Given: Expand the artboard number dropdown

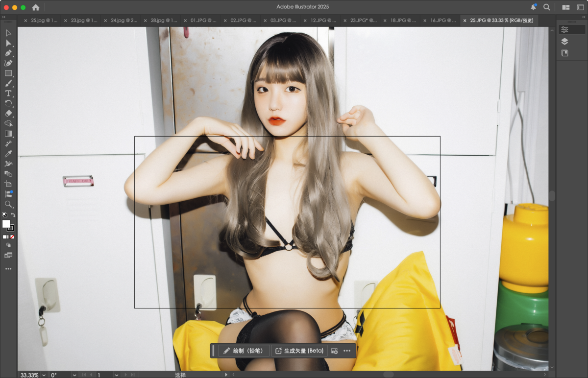Looking at the screenshot, I should click(x=116, y=375).
